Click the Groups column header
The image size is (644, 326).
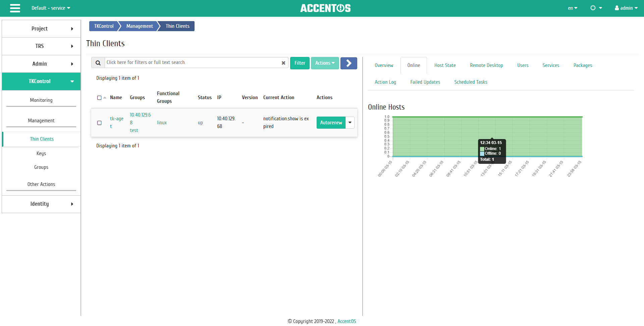click(138, 97)
